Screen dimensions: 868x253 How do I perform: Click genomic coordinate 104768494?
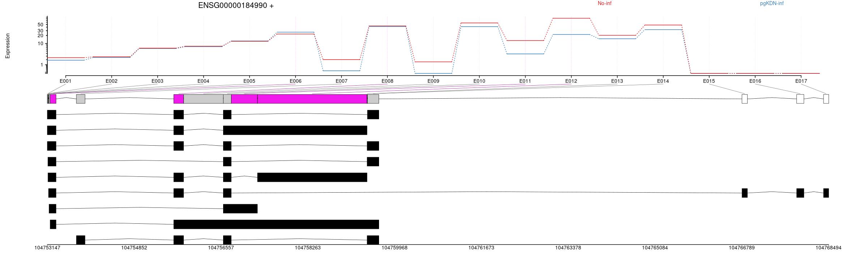tap(829, 248)
